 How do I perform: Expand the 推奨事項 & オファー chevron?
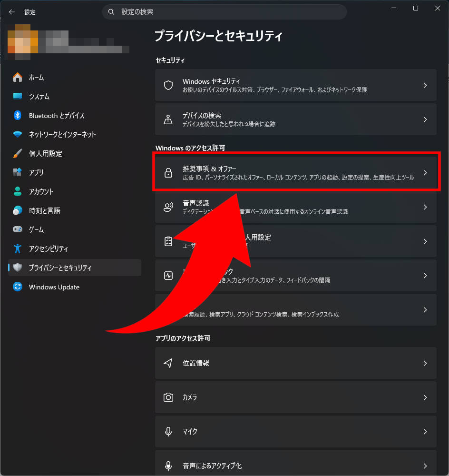pyautogui.click(x=425, y=173)
